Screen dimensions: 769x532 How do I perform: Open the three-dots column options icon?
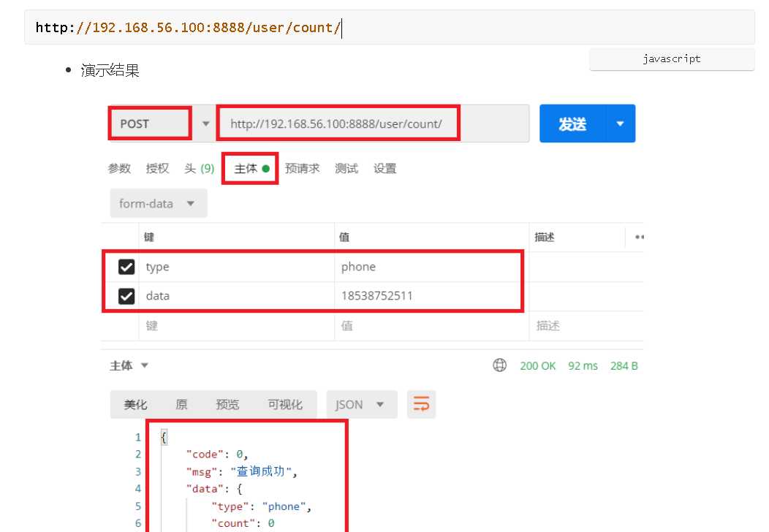[x=639, y=237]
